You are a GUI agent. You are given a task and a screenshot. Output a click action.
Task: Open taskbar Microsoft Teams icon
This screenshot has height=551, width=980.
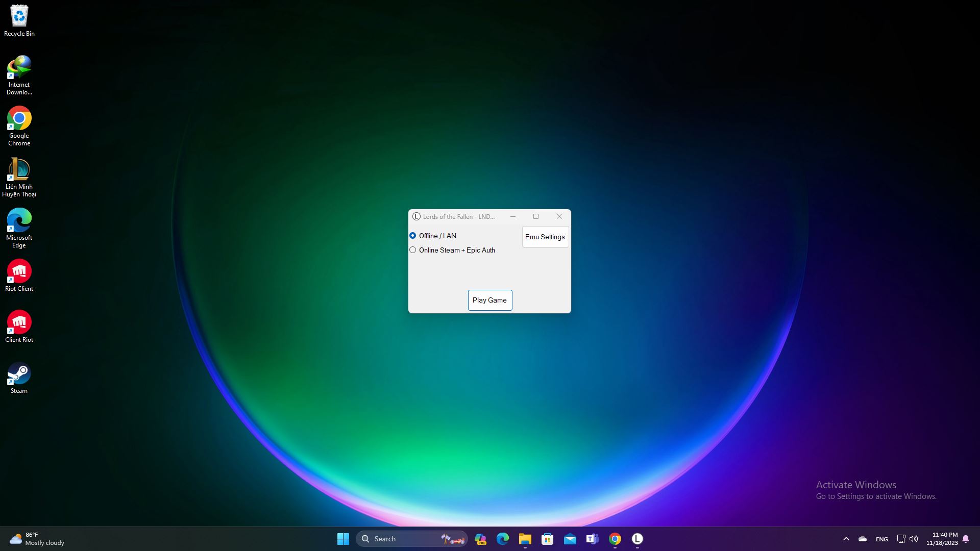click(592, 538)
